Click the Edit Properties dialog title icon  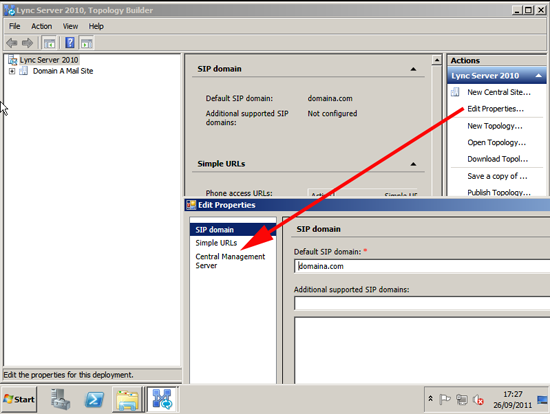pos(191,205)
